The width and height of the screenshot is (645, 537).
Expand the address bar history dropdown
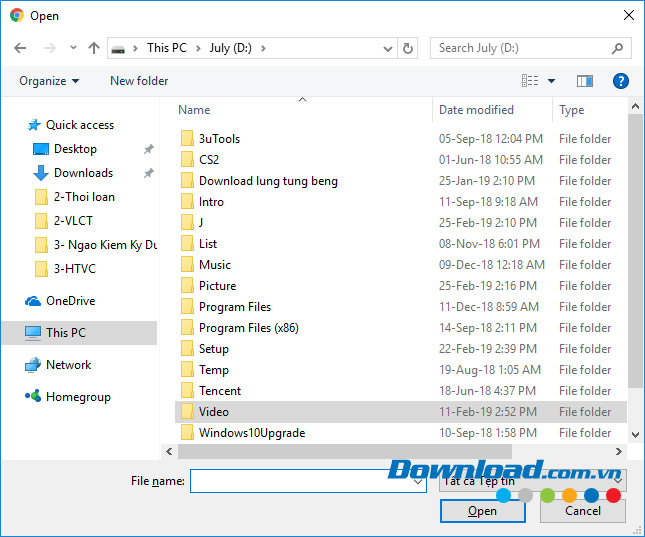pos(387,48)
